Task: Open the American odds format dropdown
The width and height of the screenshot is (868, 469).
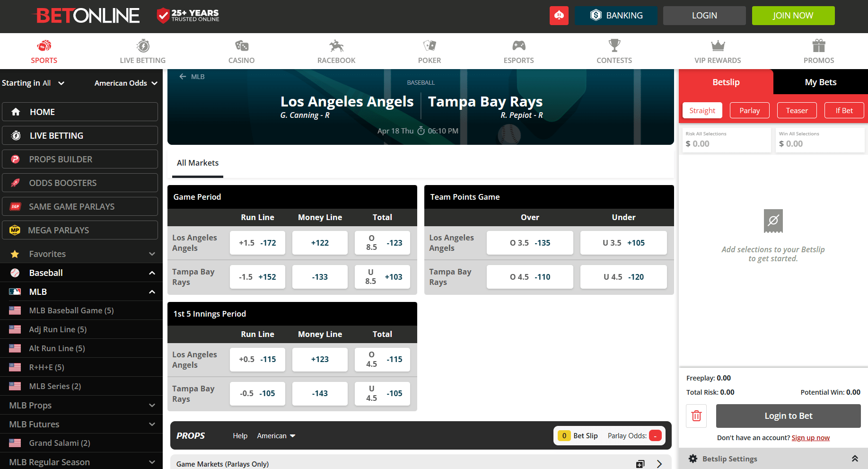Action: pos(125,83)
